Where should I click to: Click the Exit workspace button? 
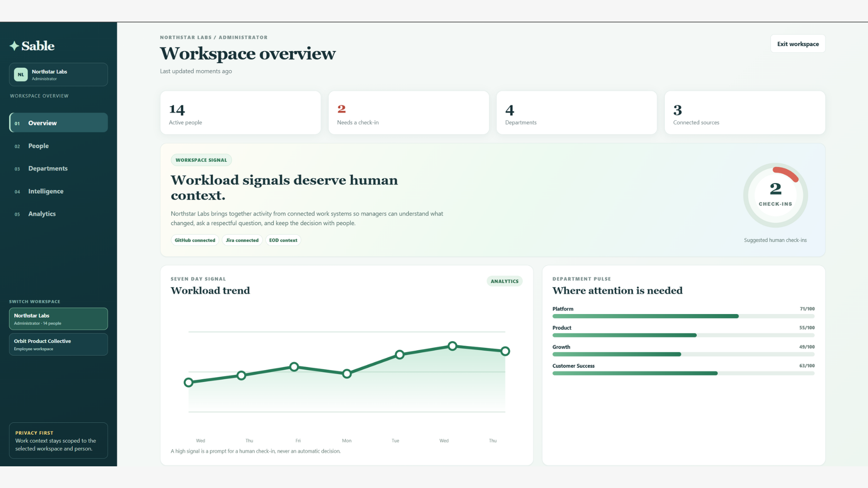coord(798,44)
